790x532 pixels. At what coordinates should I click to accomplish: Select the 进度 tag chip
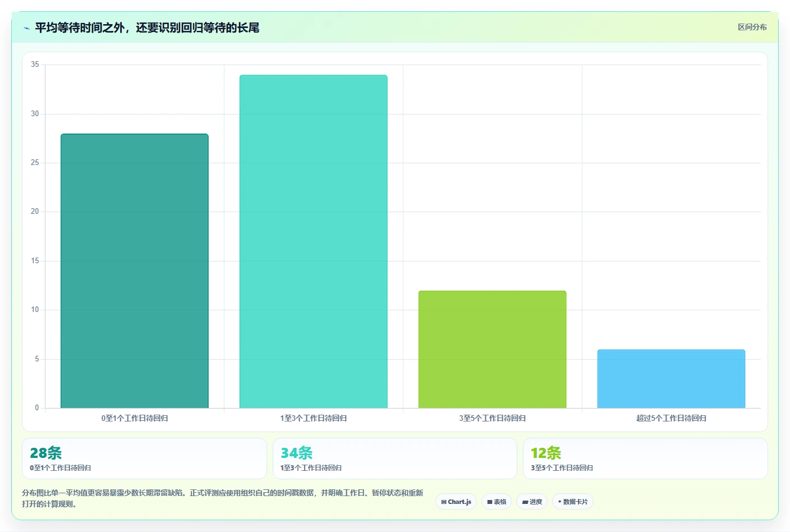(x=532, y=502)
